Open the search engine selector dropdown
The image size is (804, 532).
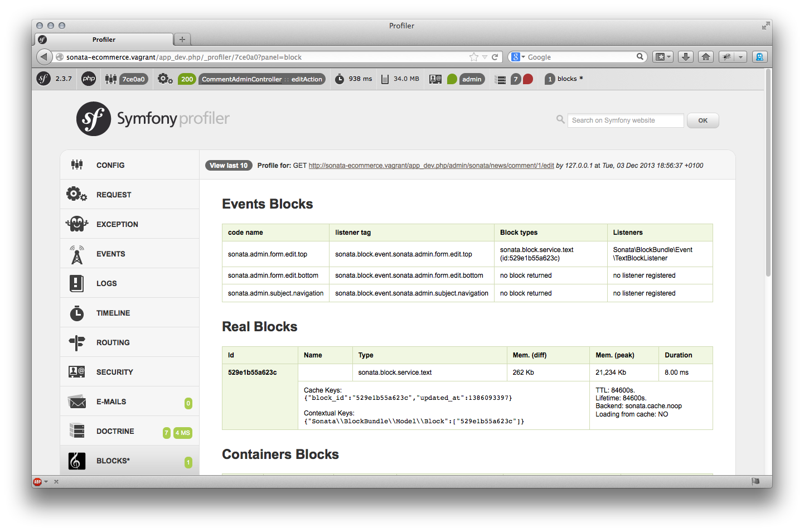pyautogui.click(x=518, y=57)
